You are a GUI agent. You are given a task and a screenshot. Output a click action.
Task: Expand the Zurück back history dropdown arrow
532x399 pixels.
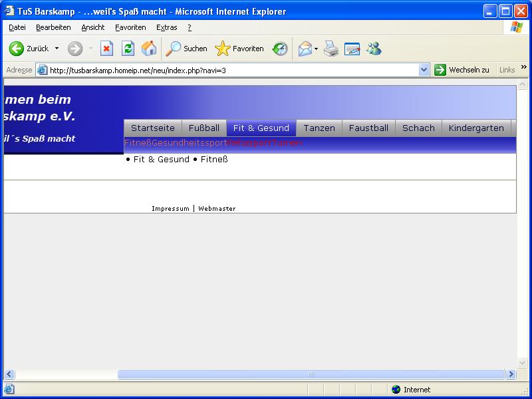[57, 49]
